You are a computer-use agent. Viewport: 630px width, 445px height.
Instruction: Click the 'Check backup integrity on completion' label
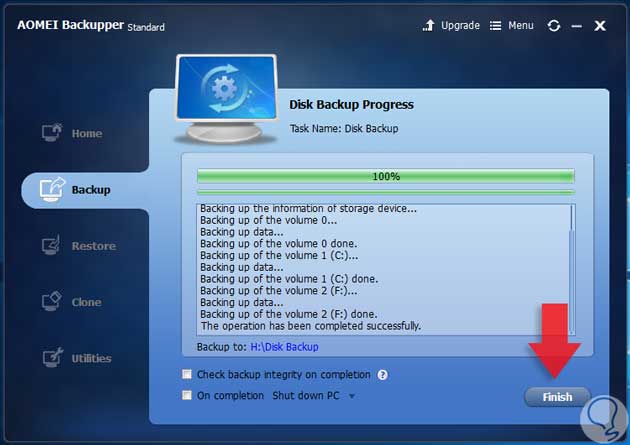tap(284, 375)
